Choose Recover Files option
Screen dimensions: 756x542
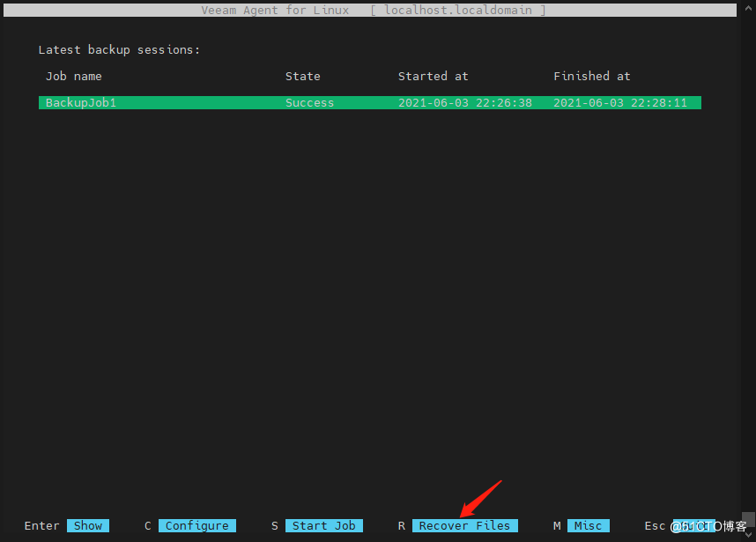[x=464, y=525]
